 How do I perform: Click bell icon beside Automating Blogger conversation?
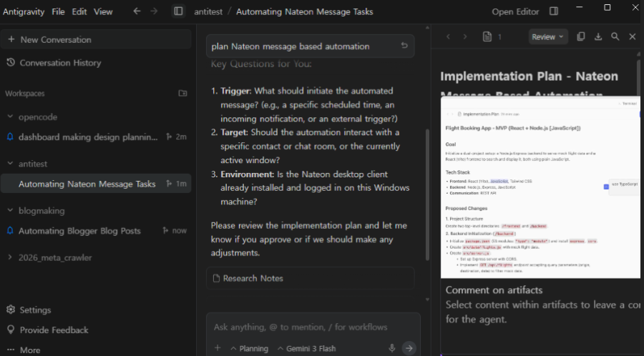click(x=10, y=230)
